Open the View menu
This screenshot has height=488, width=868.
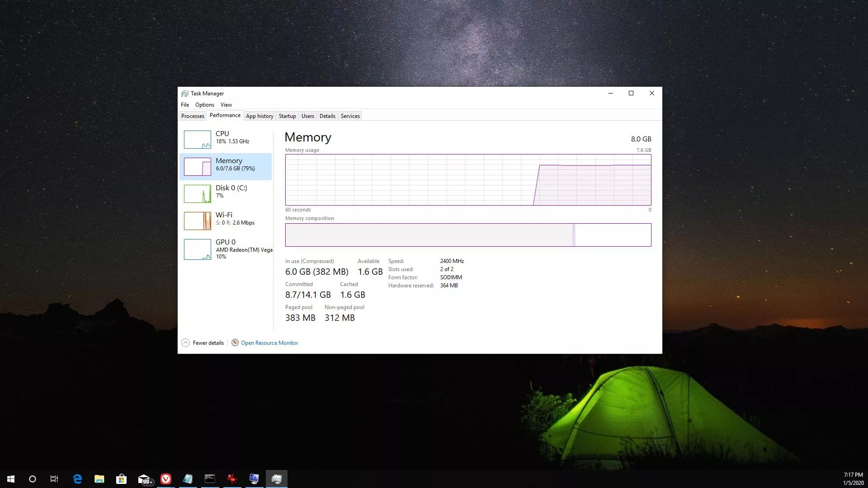coord(226,105)
